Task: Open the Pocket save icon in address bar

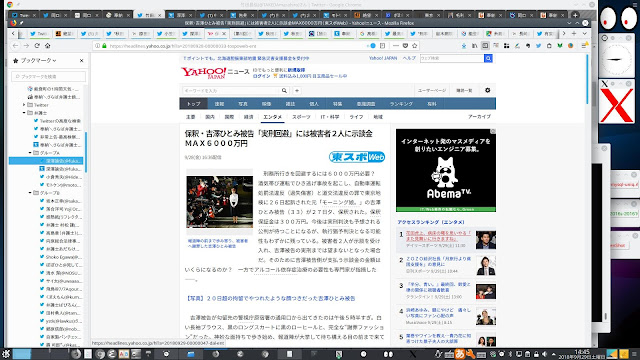Action: [405, 46]
